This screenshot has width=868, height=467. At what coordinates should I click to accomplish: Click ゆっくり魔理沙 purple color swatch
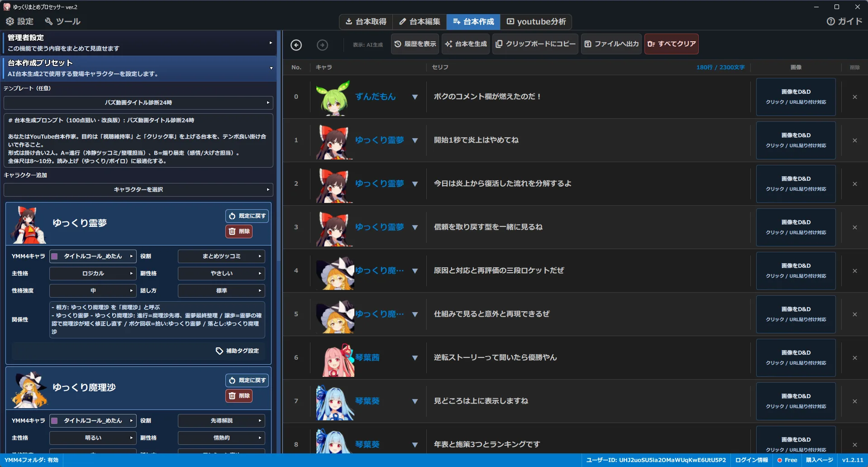click(54, 421)
